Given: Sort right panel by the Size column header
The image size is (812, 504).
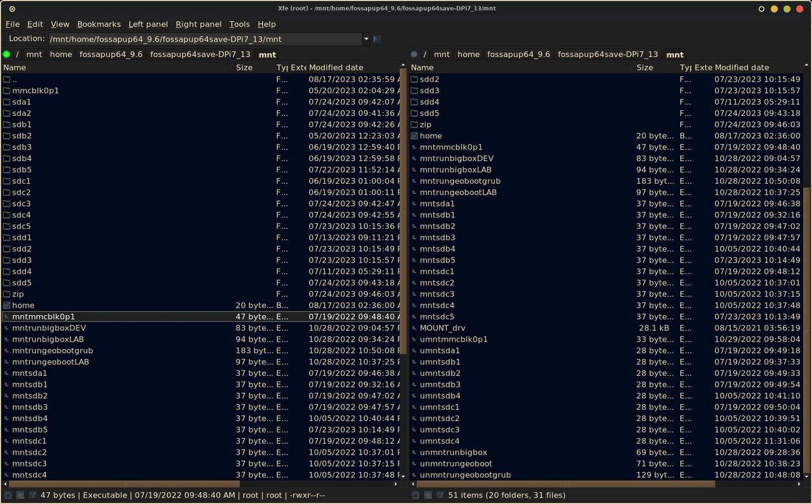Looking at the screenshot, I should point(645,67).
